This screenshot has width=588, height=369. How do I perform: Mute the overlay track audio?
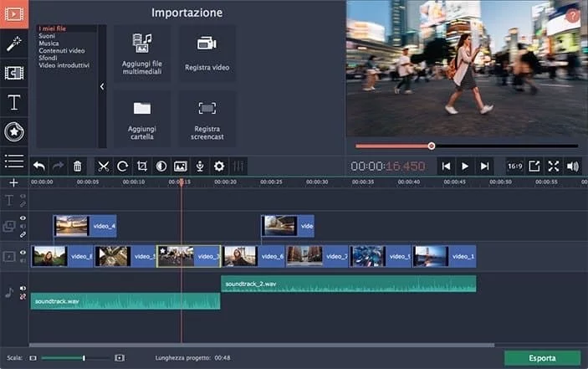pos(23,227)
